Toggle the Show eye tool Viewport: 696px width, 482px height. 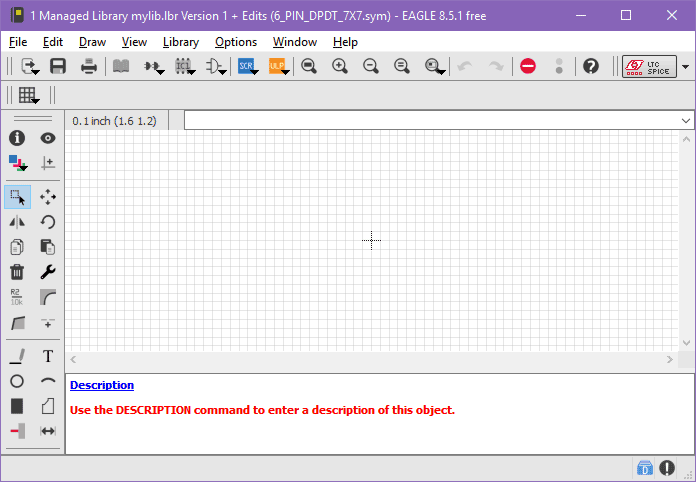pos(47,138)
